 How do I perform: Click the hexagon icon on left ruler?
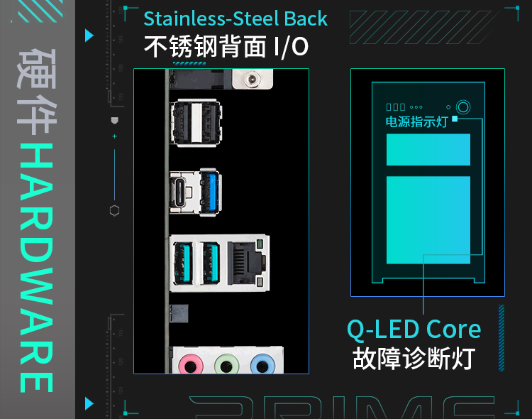click(115, 211)
